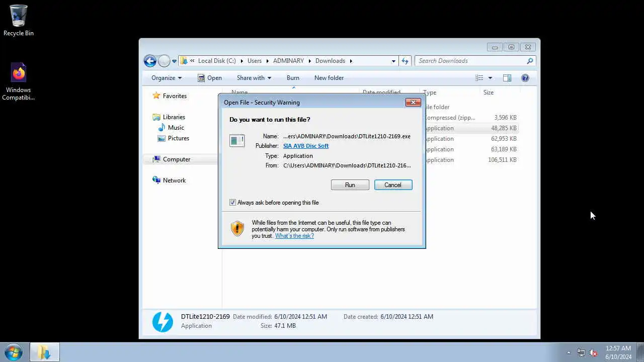644x362 pixels.
Task: Click the DTLite lightning icon in details pane
Action: point(163,322)
